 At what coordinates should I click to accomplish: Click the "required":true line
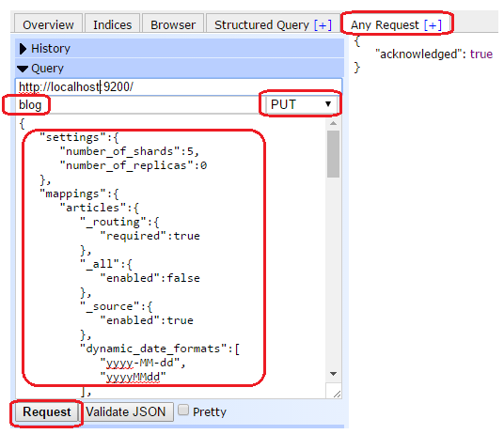(x=150, y=236)
